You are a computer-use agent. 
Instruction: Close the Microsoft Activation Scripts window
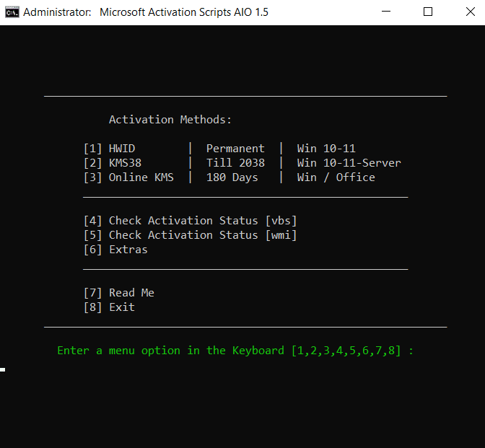pos(462,12)
